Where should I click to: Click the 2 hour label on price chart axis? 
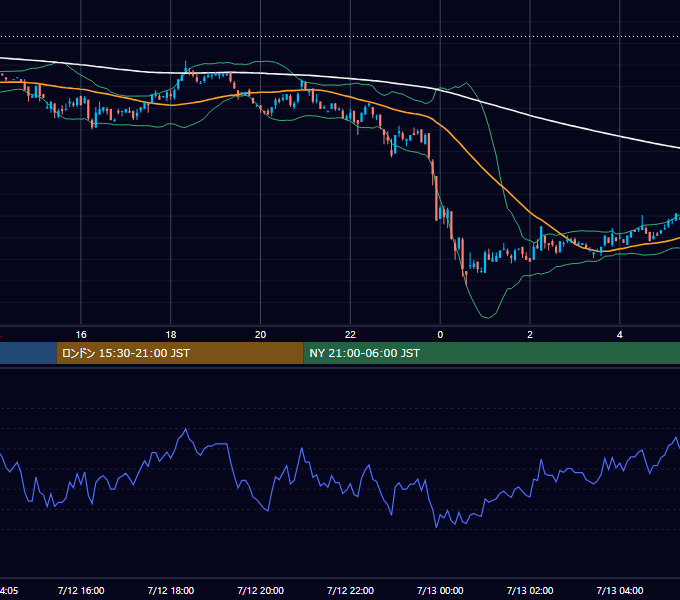click(530, 335)
